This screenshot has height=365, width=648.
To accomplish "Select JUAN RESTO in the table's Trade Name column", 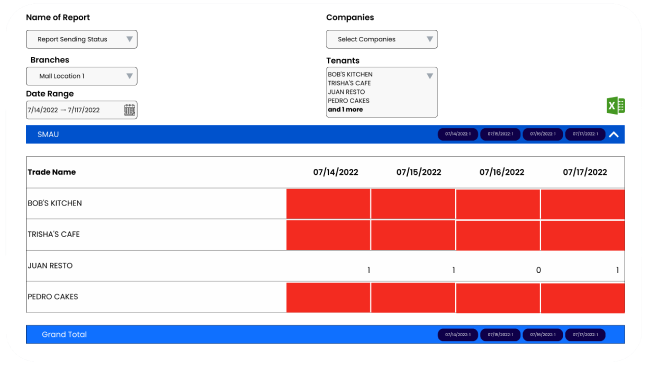I will [x=50, y=265].
